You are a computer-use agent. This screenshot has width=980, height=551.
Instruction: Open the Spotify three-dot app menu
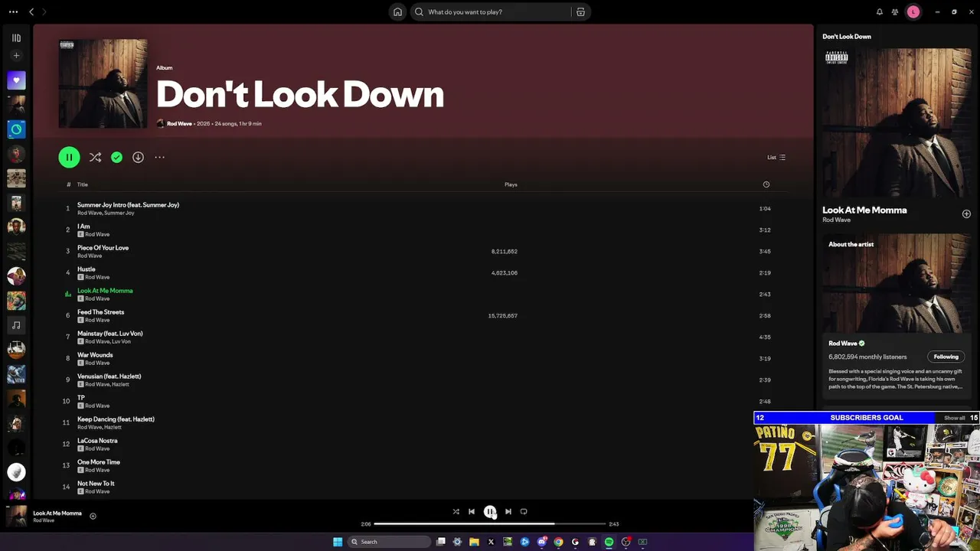pyautogui.click(x=13, y=11)
